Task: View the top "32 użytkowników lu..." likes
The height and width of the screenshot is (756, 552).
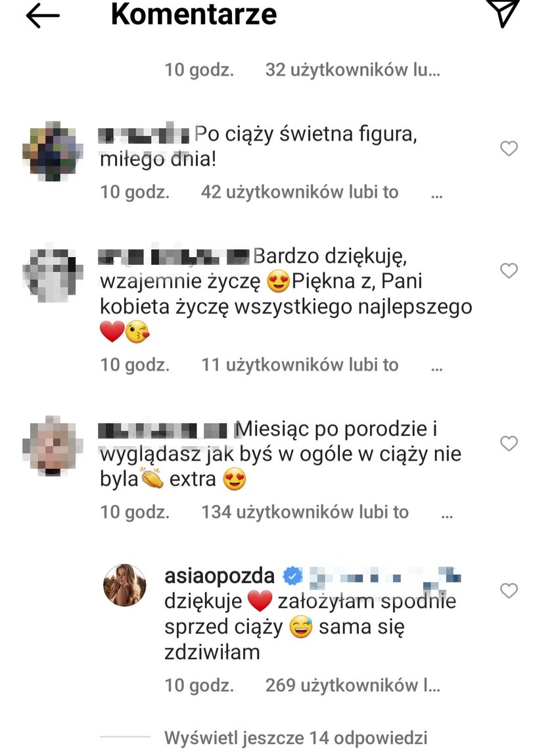Action: coord(352,70)
